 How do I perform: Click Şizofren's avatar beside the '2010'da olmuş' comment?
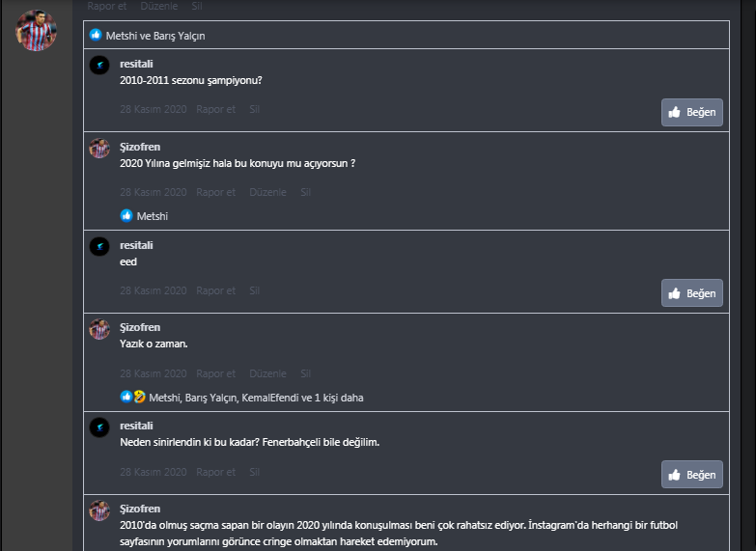point(98,510)
